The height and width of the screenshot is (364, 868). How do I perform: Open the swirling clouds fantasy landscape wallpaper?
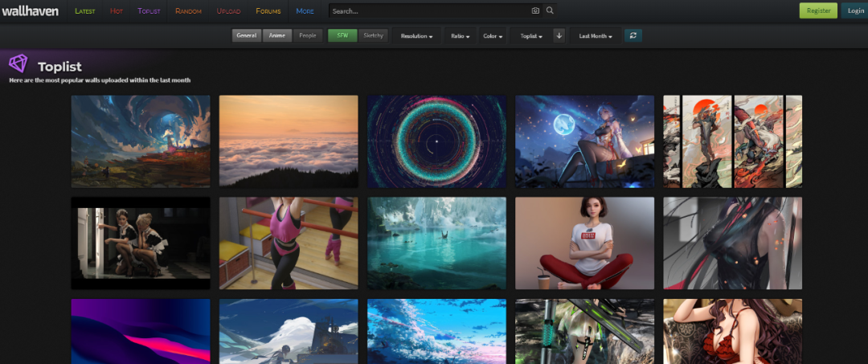(x=141, y=141)
